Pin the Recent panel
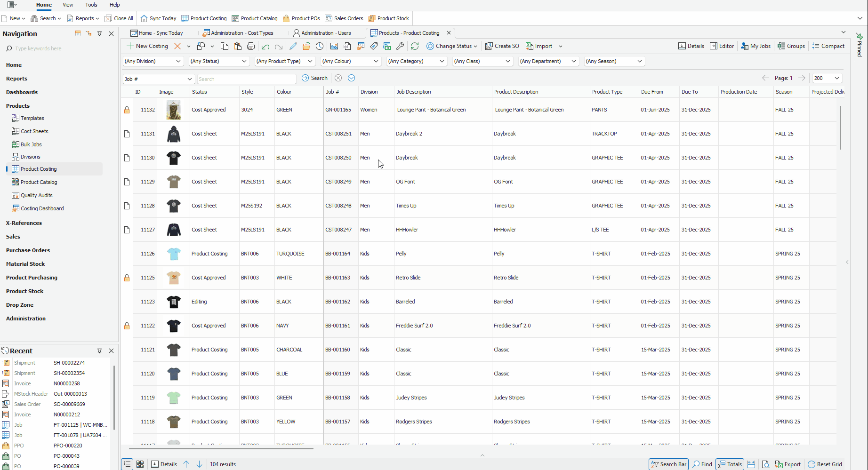Screen dimensions: 868x470 tap(100, 351)
